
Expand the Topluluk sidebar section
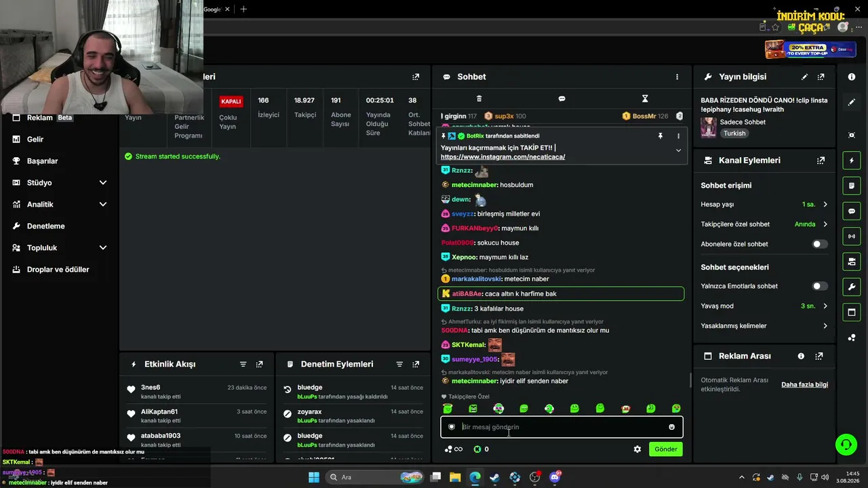(x=60, y=247)
